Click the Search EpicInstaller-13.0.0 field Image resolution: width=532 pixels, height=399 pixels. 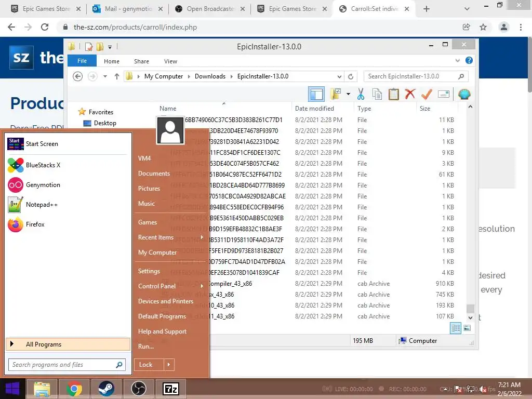coord(416,76)
